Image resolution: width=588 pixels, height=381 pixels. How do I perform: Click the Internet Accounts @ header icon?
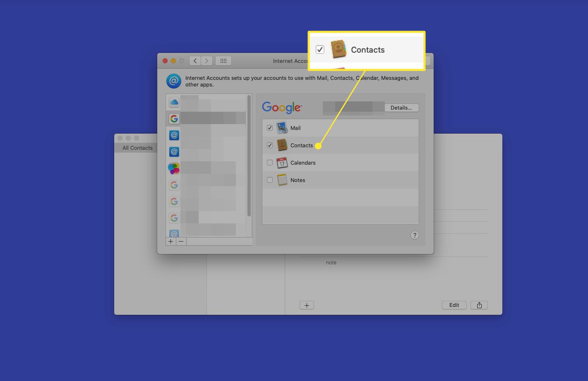point(174,81)
